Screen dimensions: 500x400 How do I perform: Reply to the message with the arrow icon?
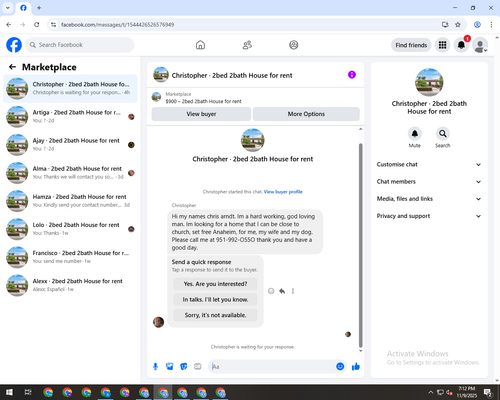(x=282, y=291)
